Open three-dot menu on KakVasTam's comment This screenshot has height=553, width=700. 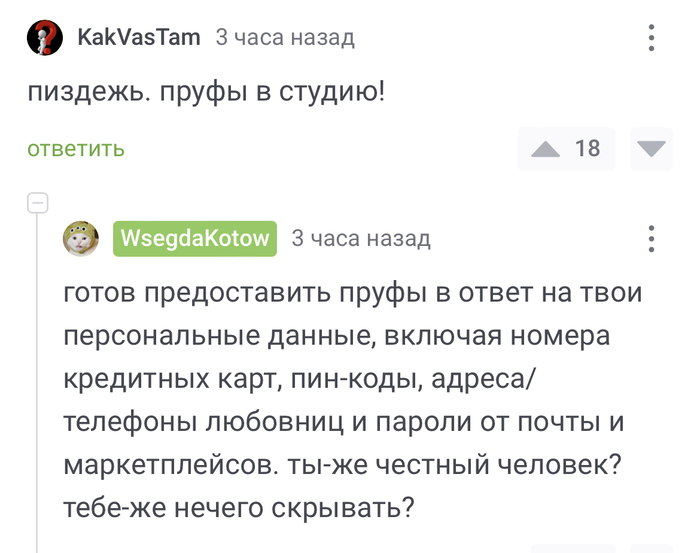pos(651,38)
